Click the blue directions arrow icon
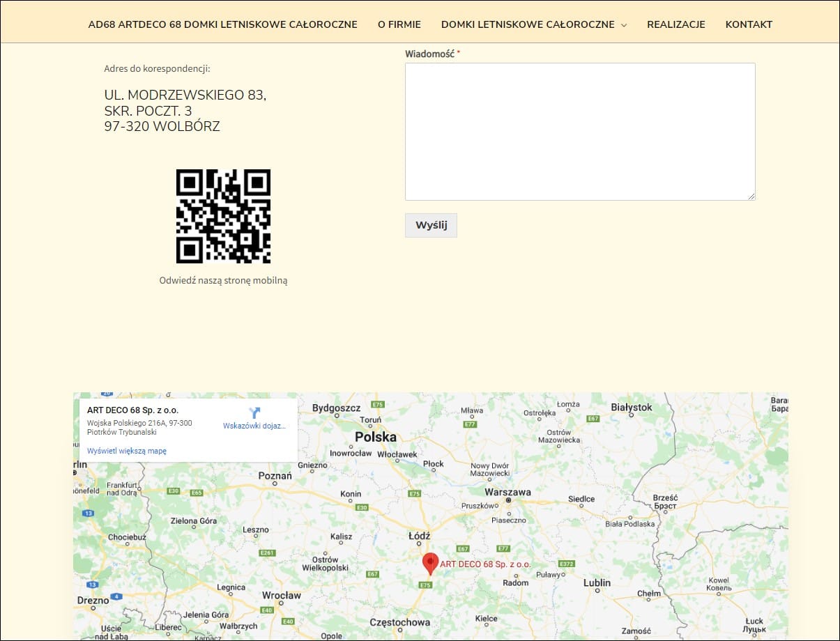Viewport: 840px width, 641px height. coord(254,412)
